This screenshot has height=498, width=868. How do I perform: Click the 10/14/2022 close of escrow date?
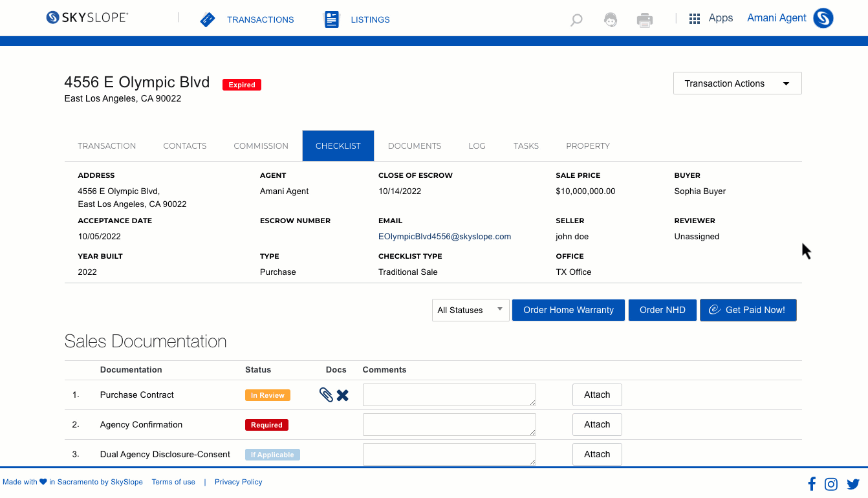pos(400,191)
